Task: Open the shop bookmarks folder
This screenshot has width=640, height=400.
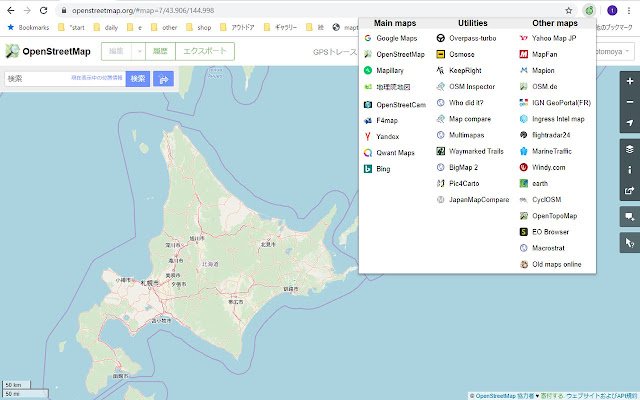Action: (198, 27)
